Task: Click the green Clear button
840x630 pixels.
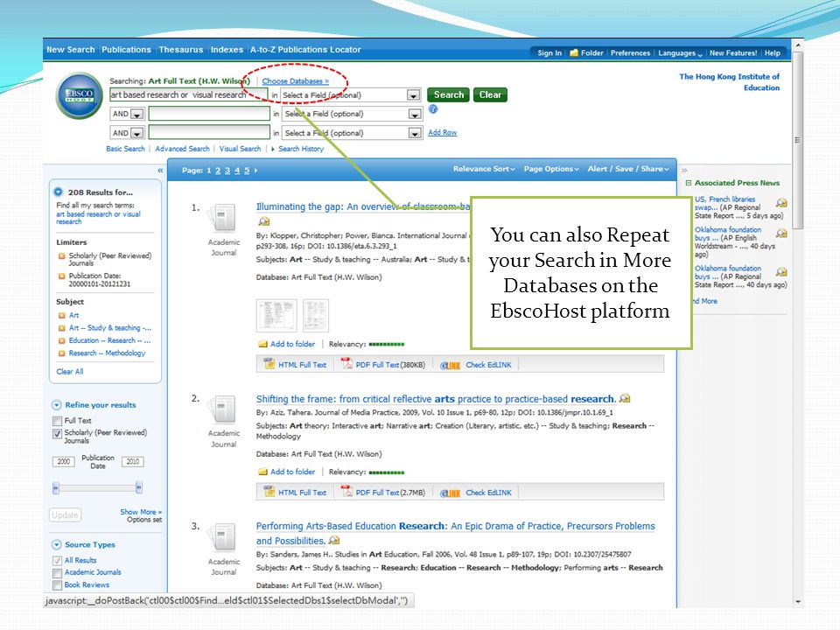Action: (x=490, y=94)
